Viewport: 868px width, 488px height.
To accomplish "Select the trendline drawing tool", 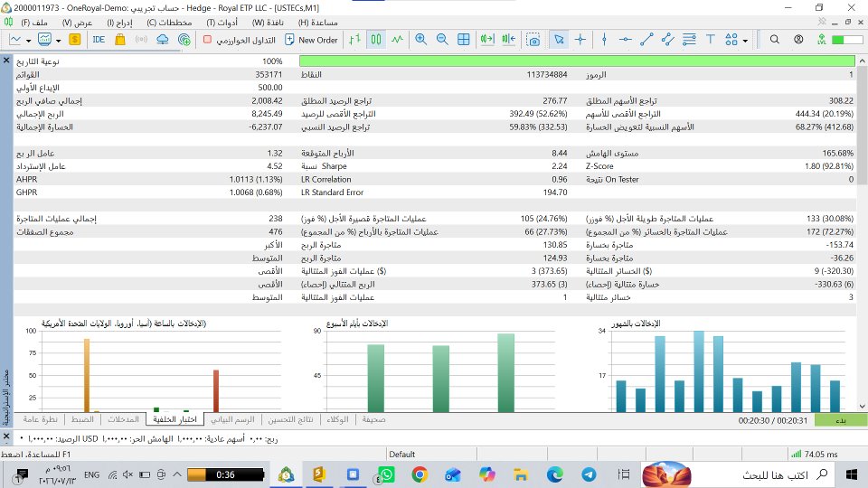I will tap(646, 39).
